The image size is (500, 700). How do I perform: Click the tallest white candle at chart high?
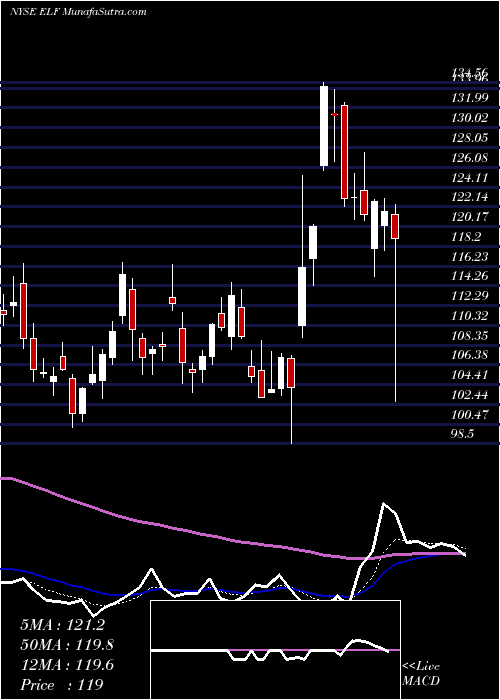click(324, 126)
